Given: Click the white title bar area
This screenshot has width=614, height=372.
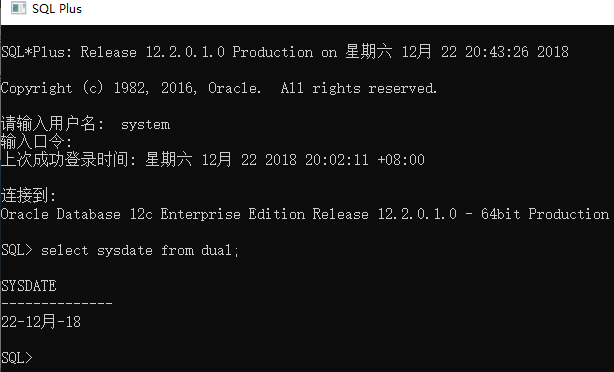Looking at the screenshot, I should [x=345, y=12].
